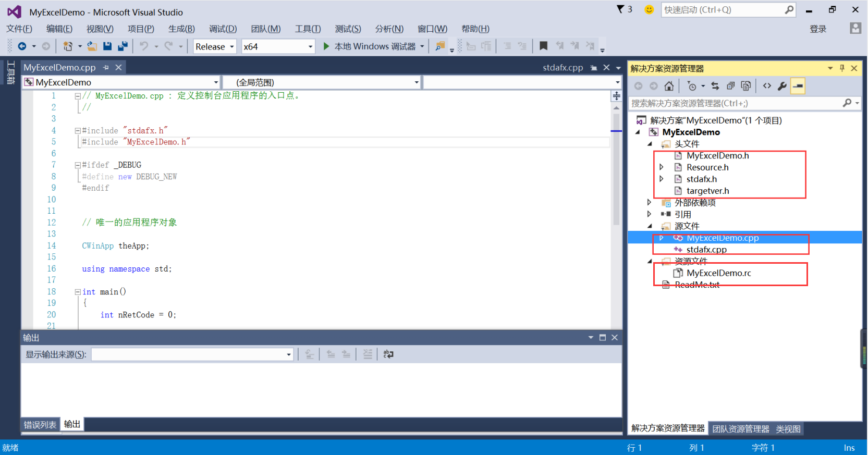
Task: Select ReadMe.txt in Solution Explorer
Action: (x=697, y=285)
